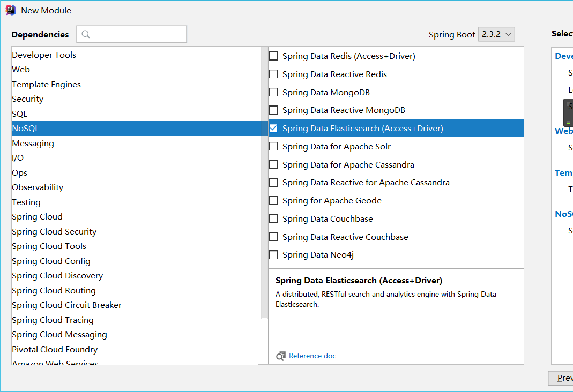The height and width of the screenshot is (392, 573).
Task: Tick the Spring Data MongoDB checkbox
Action: point(273,92)
